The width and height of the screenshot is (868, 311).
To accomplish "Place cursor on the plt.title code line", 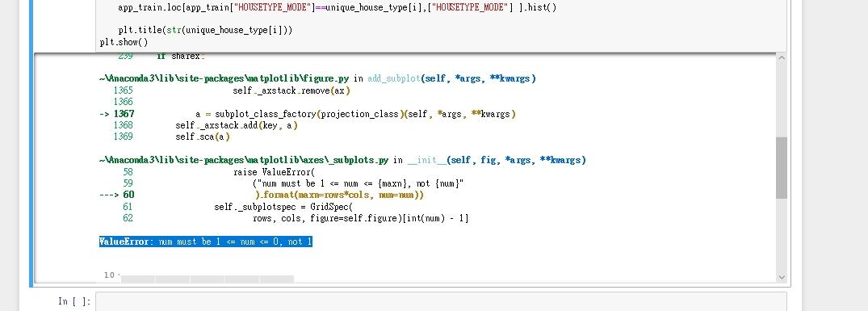I will click(x=205, y=30).
